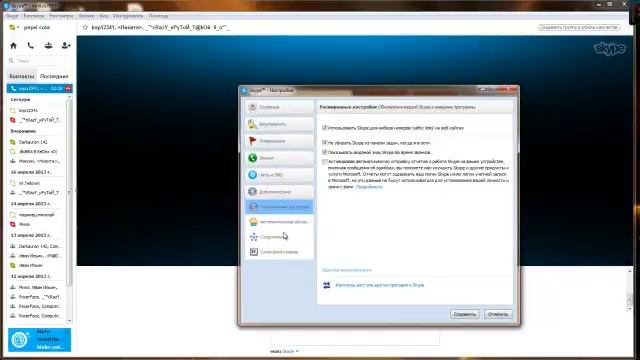Click the Сохранить button in settings

(x=464, y=314)
